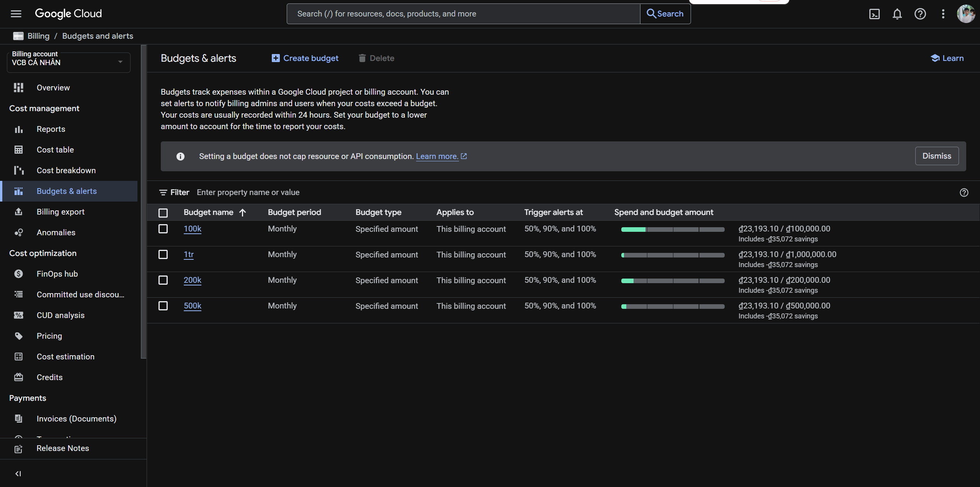
Task: Open the 500k budget link
Action: coord(192,306)
